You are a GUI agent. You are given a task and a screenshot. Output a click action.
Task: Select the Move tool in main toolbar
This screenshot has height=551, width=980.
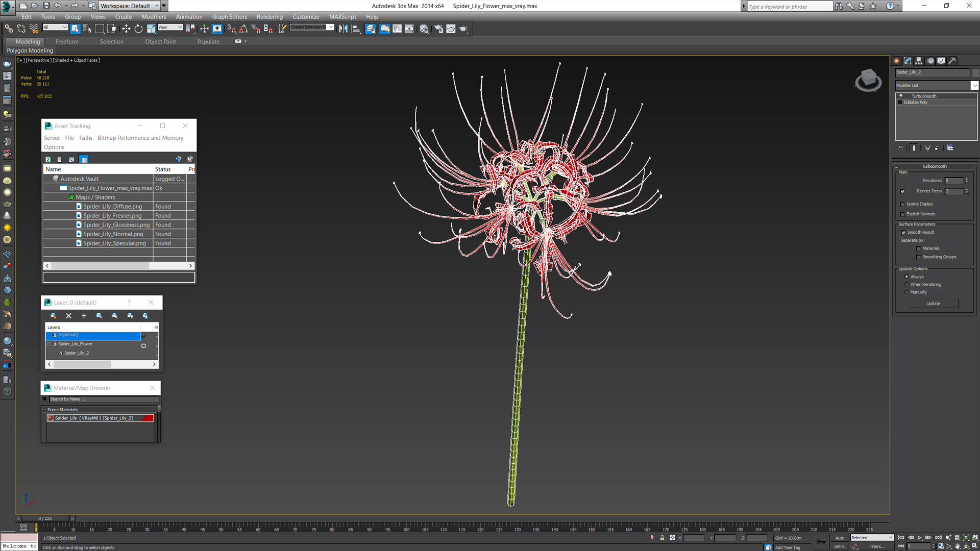126,29
